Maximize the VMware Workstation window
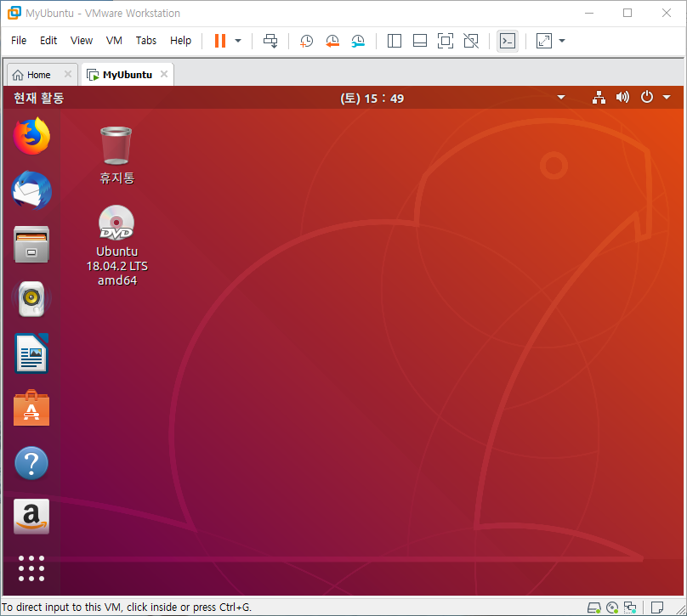687x616 pixels. tap(627, 13)
